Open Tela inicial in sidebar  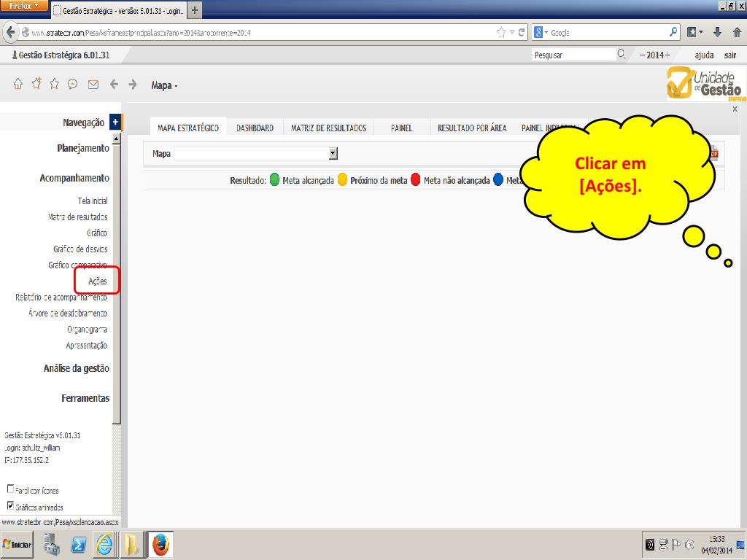93,201
